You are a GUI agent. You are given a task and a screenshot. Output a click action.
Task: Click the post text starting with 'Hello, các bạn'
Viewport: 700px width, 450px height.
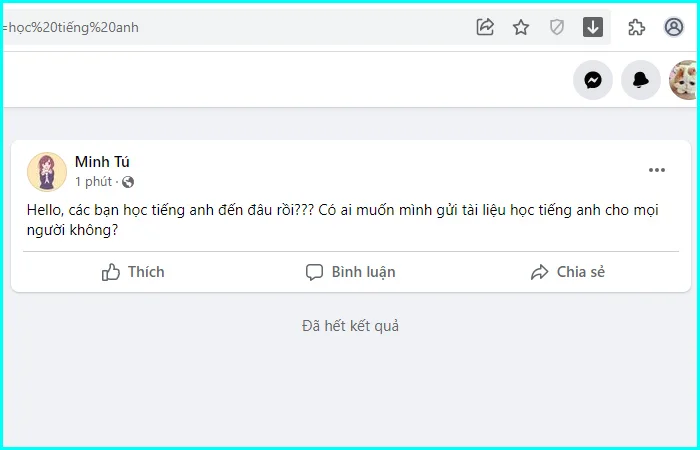[x=342, y=220]
